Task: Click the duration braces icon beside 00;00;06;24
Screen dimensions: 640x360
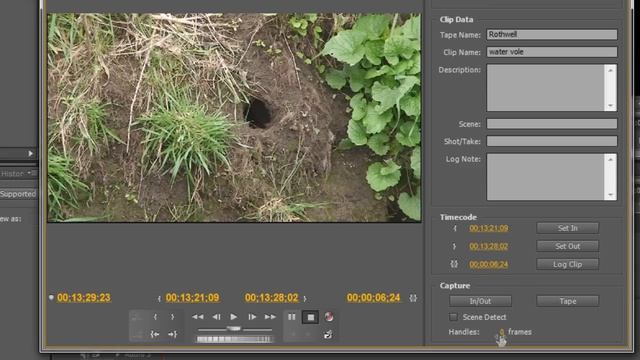Action: click(413, 298)
